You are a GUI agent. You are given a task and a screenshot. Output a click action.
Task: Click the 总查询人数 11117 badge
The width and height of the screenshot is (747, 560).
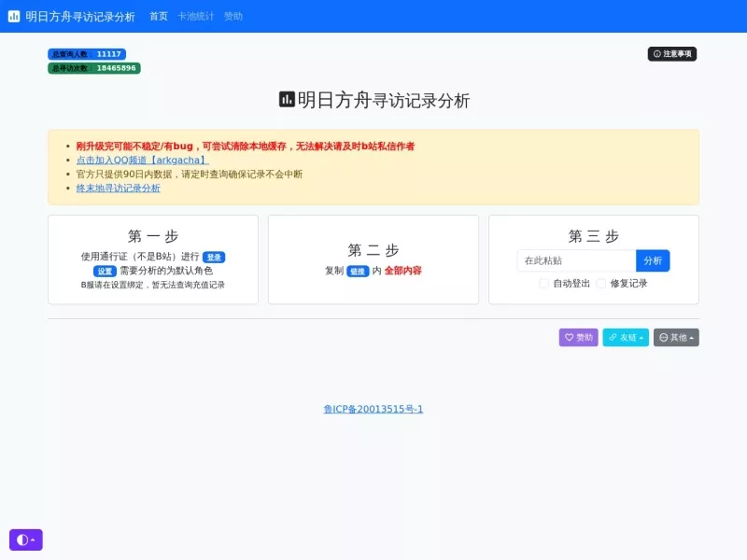point(87,54)
